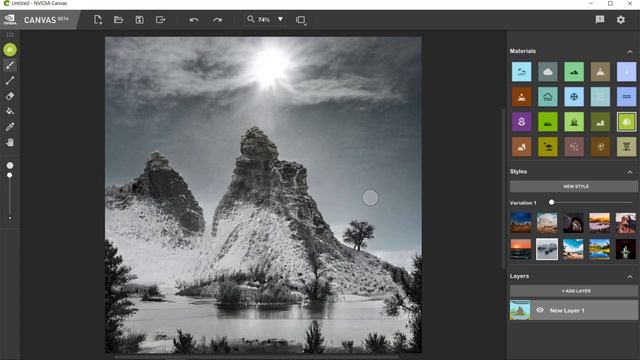Create a new document
This screenshot has width=640, height=360.
coord(98,20)
